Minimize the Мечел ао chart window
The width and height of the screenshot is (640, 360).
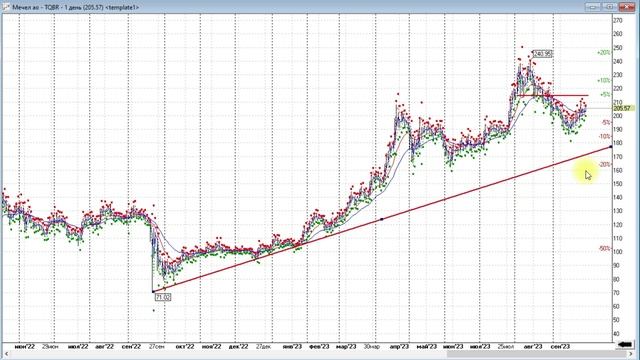coord(592,7)
